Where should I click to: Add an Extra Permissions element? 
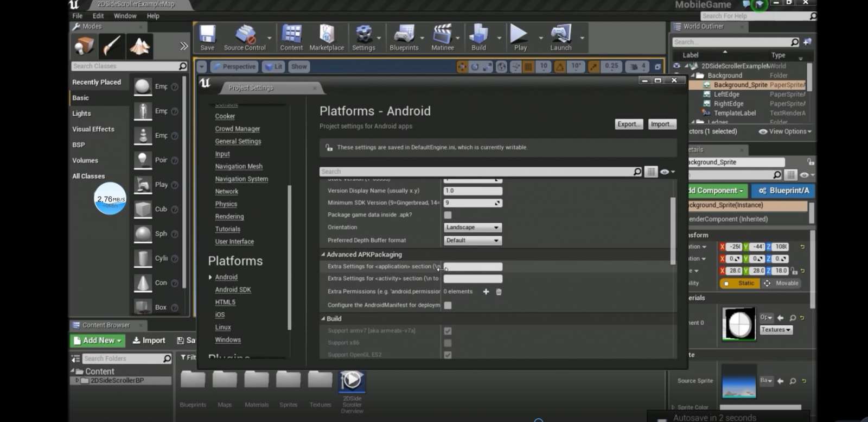click(486, 292)
